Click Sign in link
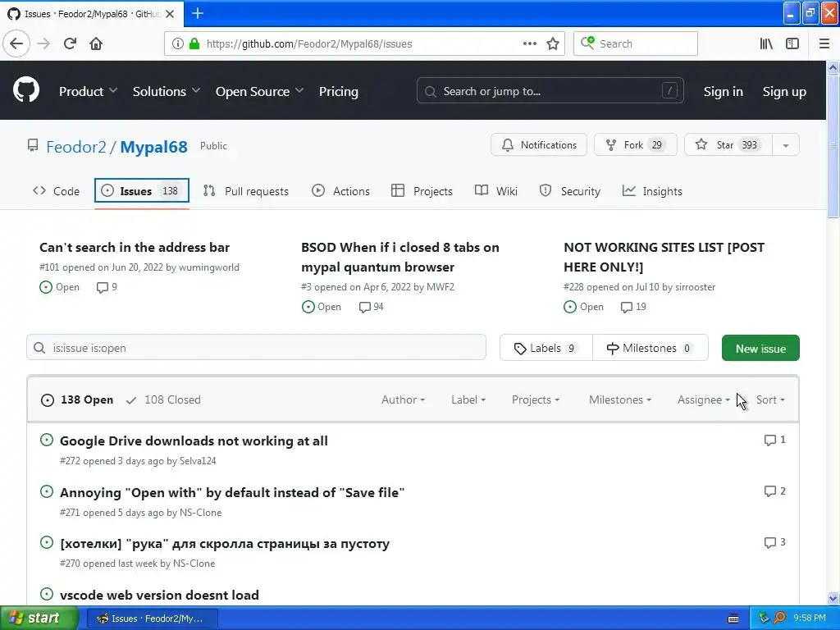The image size is (840, 630). click(723, 92)
